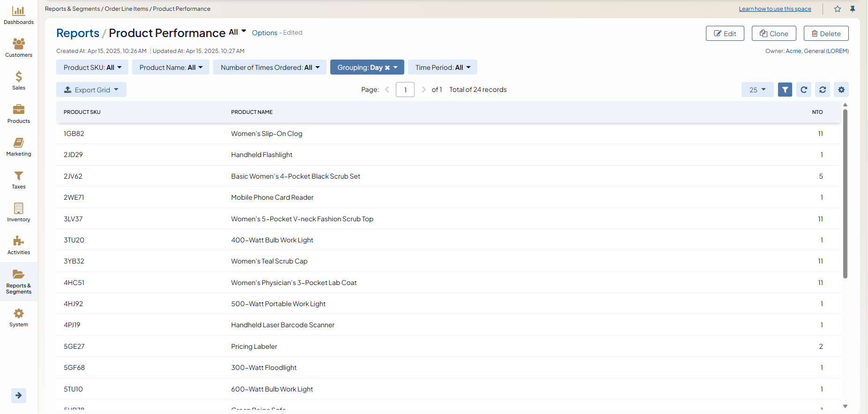Open the 'Learn how to use this space' link

click(775, 9)
